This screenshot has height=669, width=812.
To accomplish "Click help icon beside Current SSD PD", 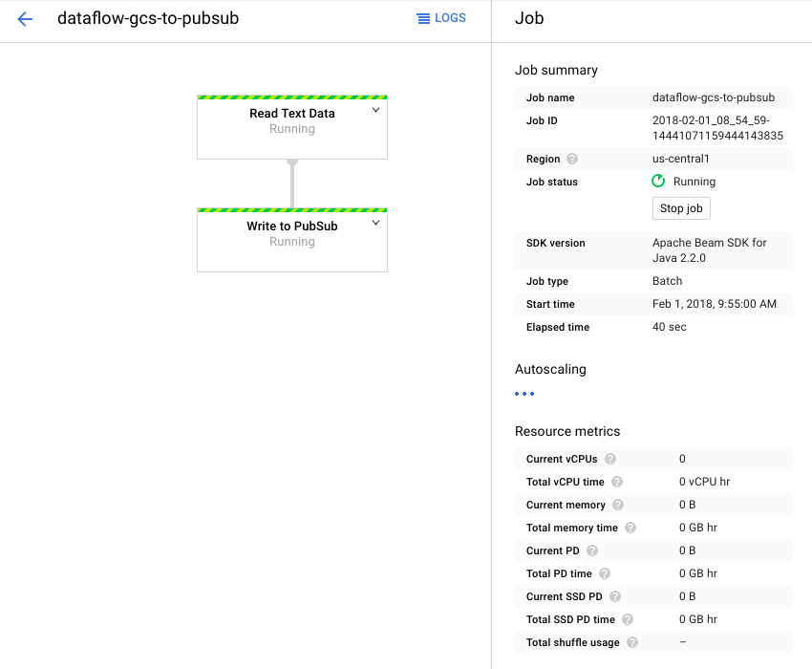I will coord(615,596).
